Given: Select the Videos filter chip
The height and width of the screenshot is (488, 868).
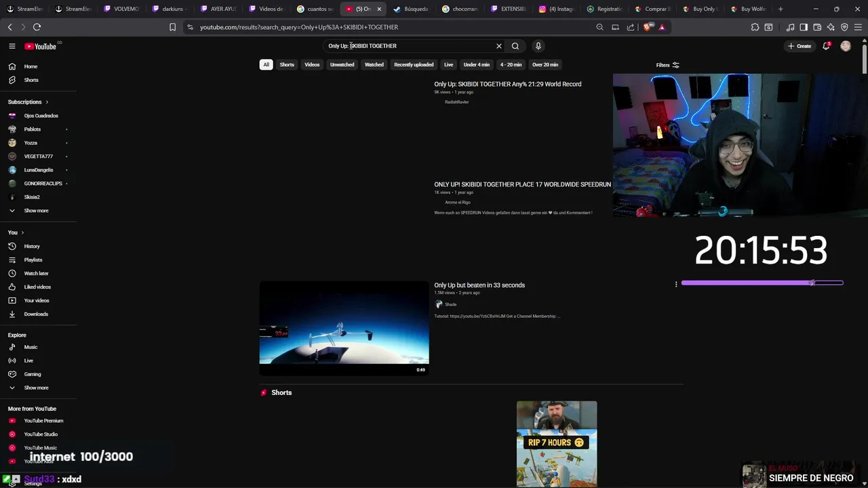Looking at the screenshot, I should (x=312, y=64).
